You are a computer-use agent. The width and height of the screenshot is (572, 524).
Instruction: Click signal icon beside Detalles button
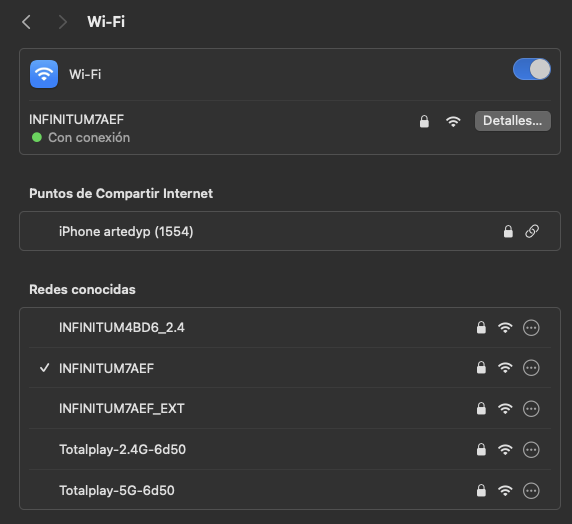tap(453, 121)
